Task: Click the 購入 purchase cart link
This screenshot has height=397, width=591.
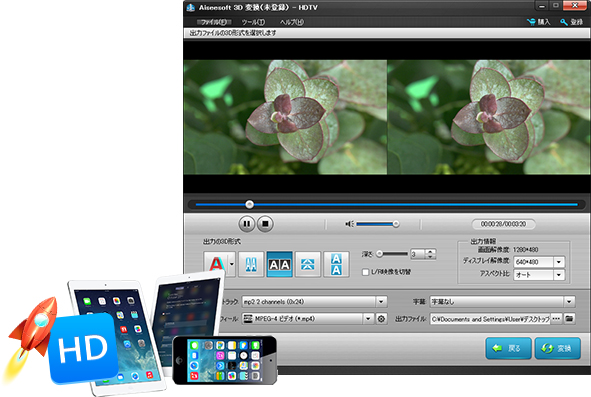Action: click(x=539, y=22)
